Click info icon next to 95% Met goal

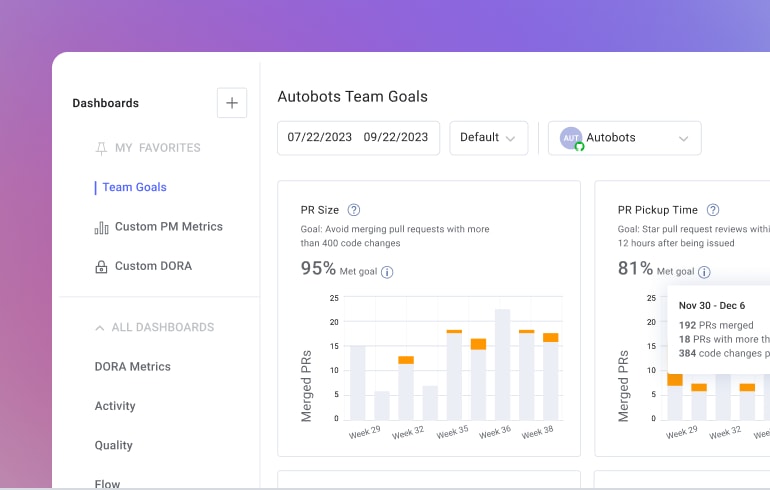tap(387, 272)
